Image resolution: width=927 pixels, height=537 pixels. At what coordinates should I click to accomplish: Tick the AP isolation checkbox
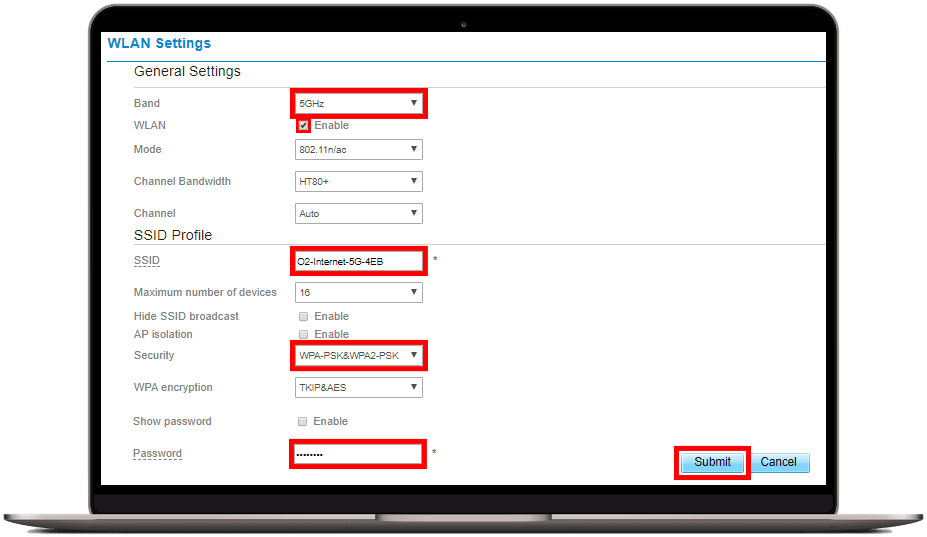[x=303, y=334]
